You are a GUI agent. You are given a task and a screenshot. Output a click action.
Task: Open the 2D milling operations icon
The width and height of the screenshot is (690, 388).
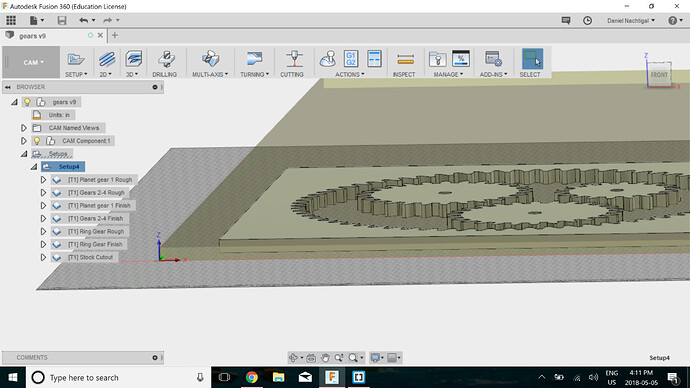tap(106, 59)
